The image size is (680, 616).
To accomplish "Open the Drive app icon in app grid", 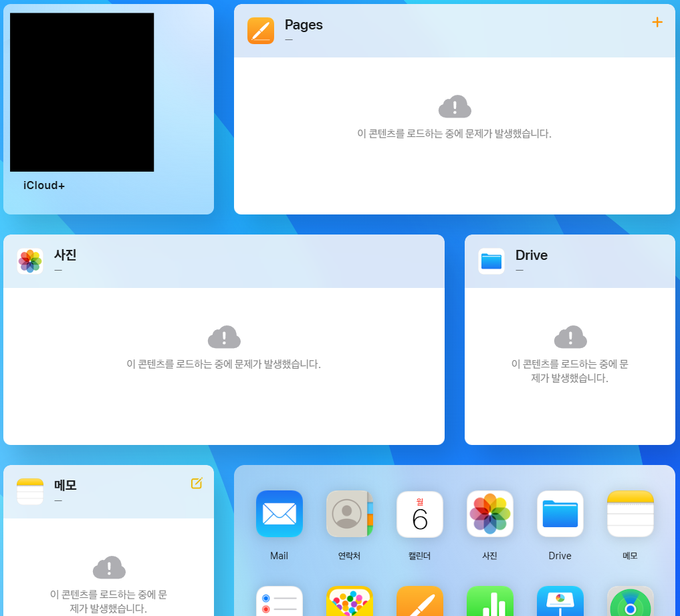I will (560, 514).
